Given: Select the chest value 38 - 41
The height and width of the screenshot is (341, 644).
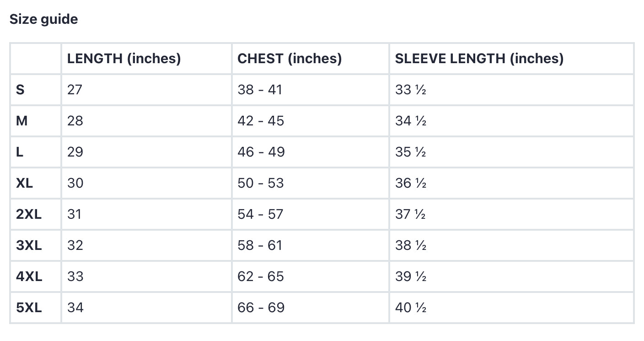Looking at the screenshot, I should pyautogui.click(x=260, y=90).
